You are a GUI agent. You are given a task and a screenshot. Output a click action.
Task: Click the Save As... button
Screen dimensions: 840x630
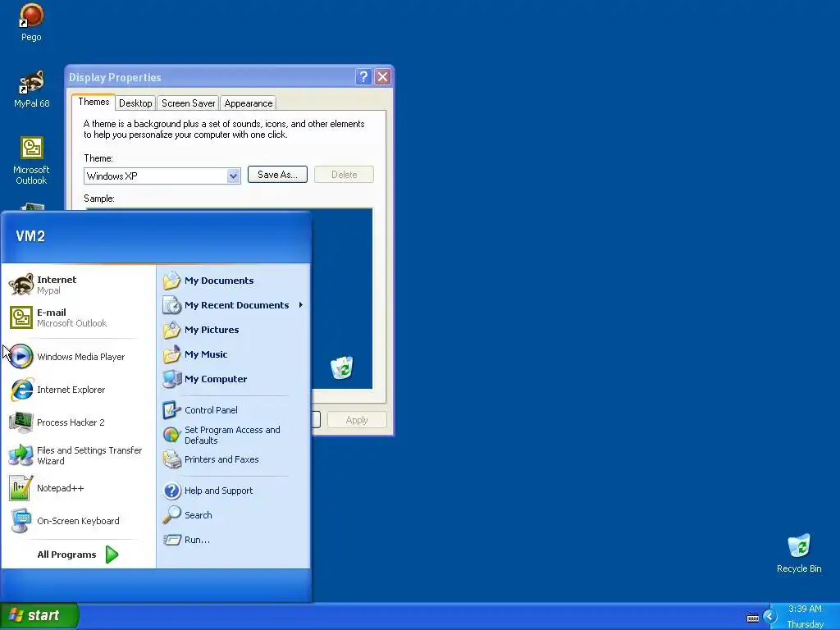click(x=277, y=174)
